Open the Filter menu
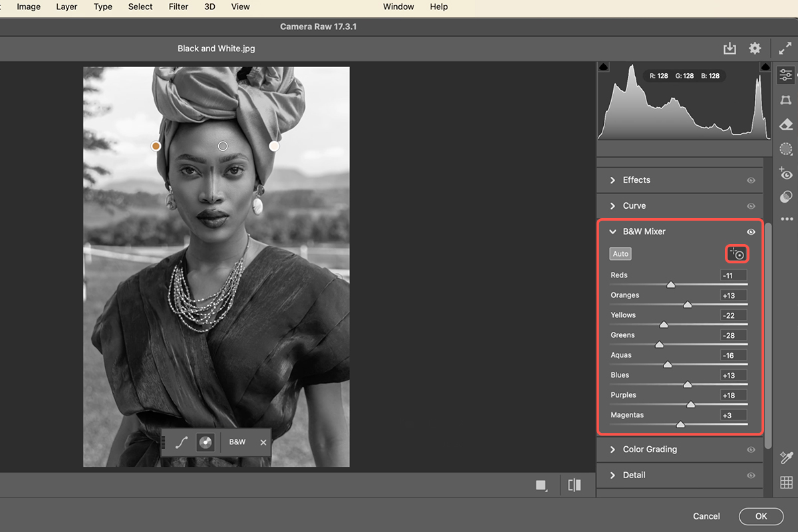Viewport: 798px width, 532px height. 178,7
